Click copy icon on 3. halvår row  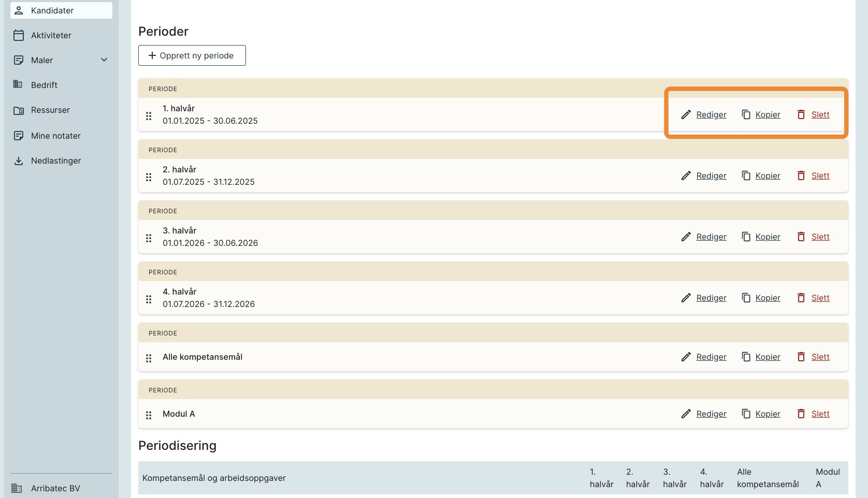[746, 237]
